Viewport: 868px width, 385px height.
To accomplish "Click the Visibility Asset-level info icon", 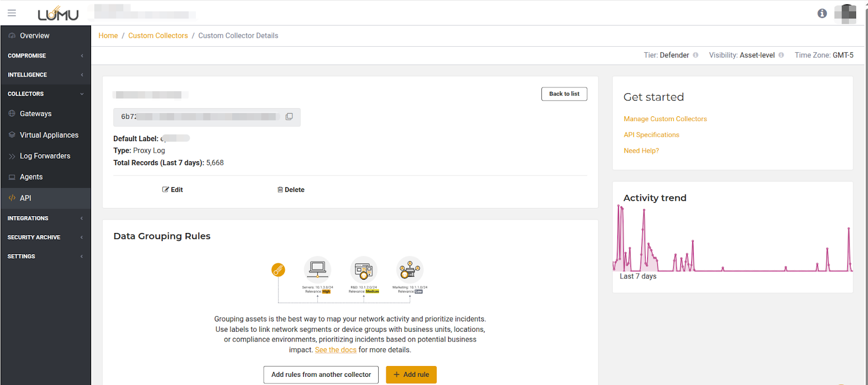I will 781,55.
